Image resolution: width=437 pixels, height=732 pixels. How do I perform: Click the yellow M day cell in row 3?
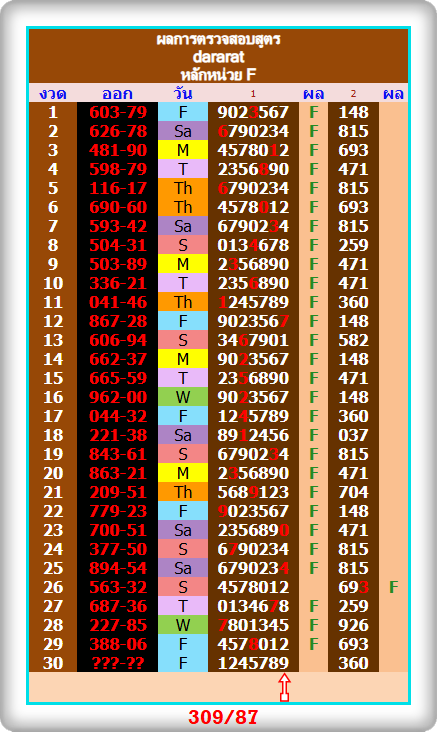point(183,150)
